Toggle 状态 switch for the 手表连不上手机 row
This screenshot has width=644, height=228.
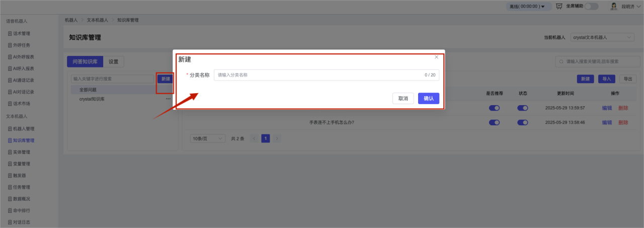click(x=523, y=122)
